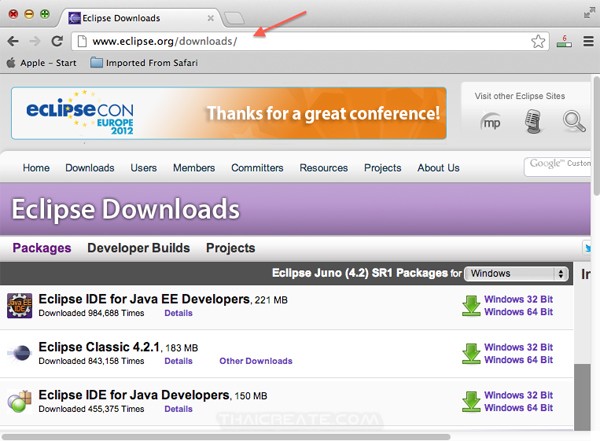This screenshot has height=441, width=600.
Task: Switch to the Projects downloads tab
Action: [230, 248]
